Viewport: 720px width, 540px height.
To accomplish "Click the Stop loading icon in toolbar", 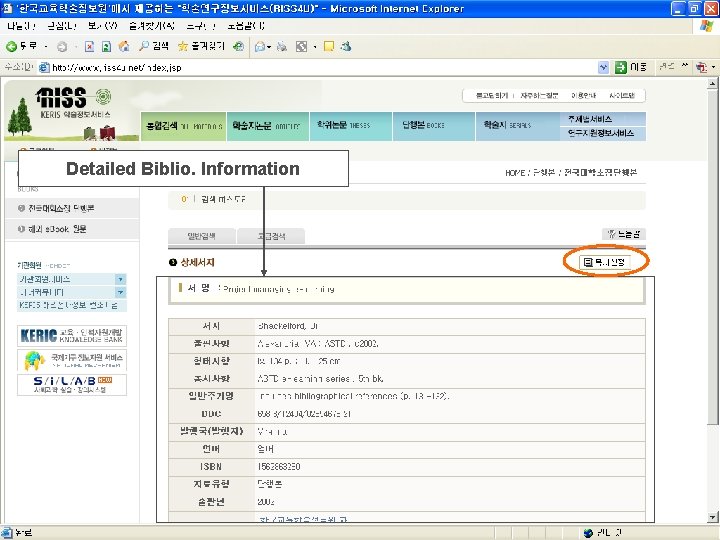I will (x=90, y=46).
